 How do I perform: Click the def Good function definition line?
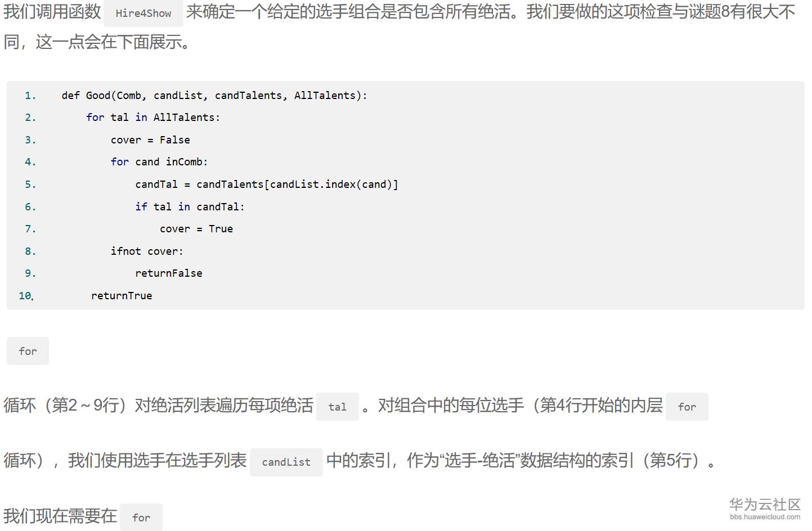(x=214, y=96)
